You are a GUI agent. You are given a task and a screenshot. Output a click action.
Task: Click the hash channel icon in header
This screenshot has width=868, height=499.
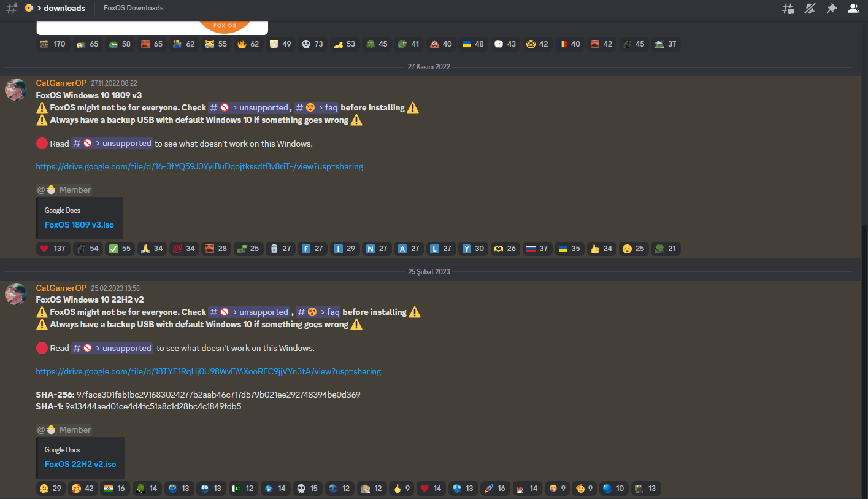pos(11,9)
